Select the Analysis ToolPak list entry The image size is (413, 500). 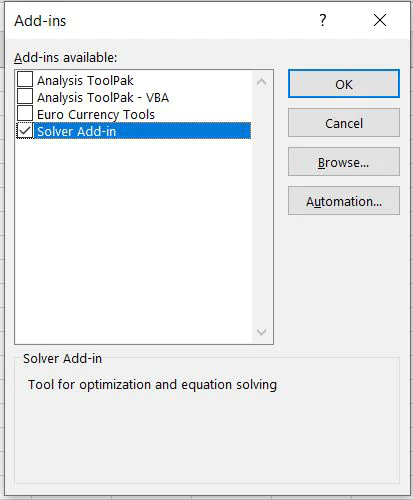click(85, 80)
